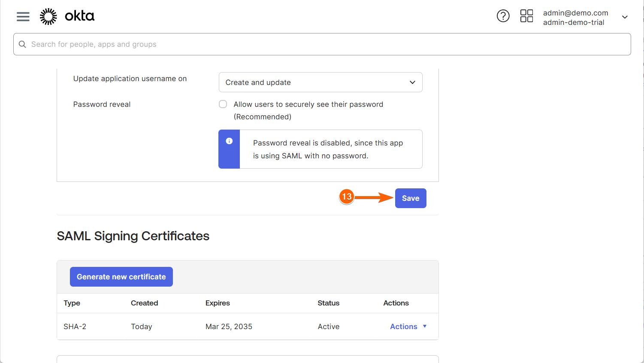644x363 pixels.
Task: Click the Okta sunburst logo
Action: (48, 16)
